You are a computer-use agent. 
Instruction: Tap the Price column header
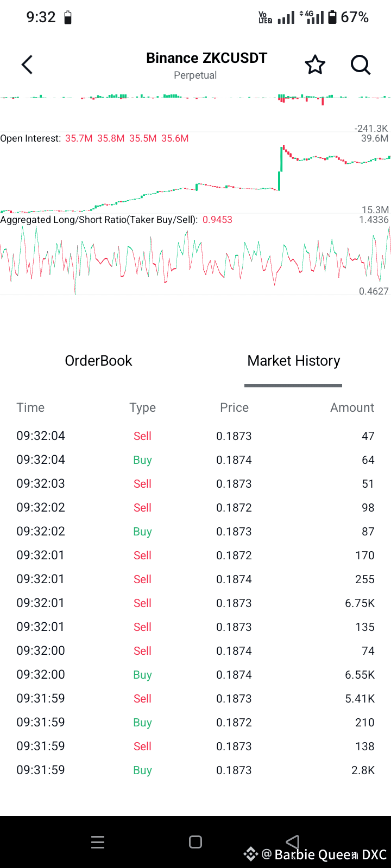pos(234,407)
